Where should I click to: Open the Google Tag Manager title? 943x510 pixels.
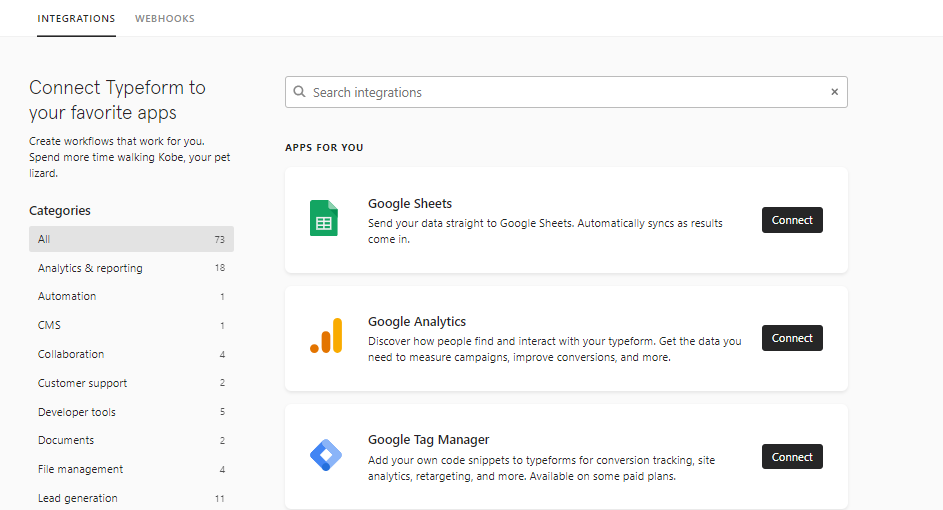428,440
